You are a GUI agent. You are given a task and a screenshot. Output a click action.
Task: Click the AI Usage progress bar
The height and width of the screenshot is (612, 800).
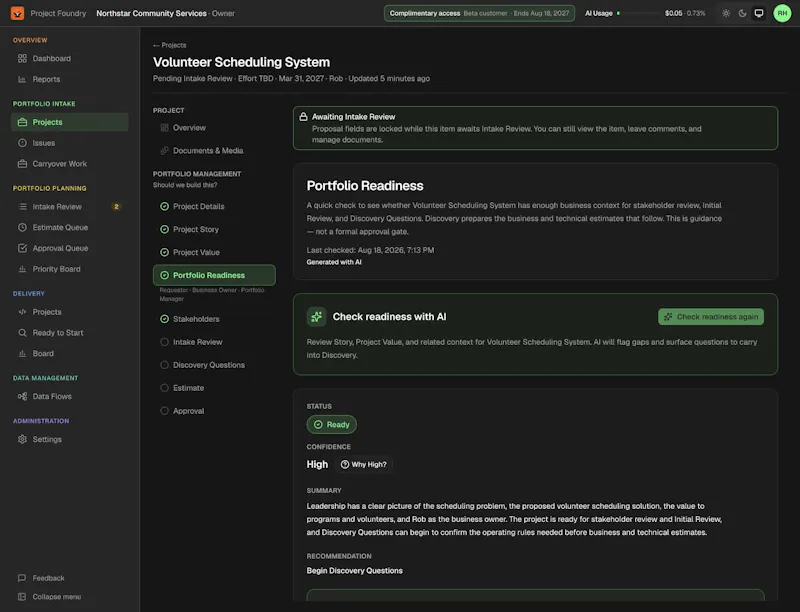click(x=638, y=14)
